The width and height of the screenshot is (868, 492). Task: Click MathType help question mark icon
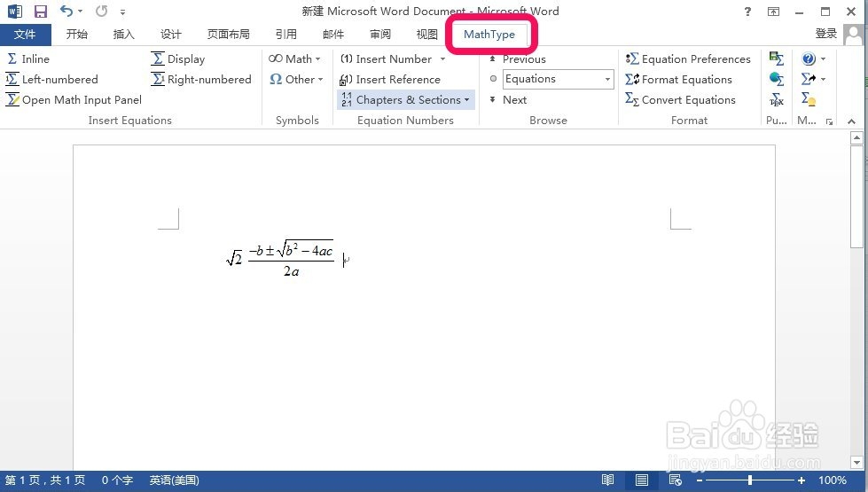click(x=809, y=59)
